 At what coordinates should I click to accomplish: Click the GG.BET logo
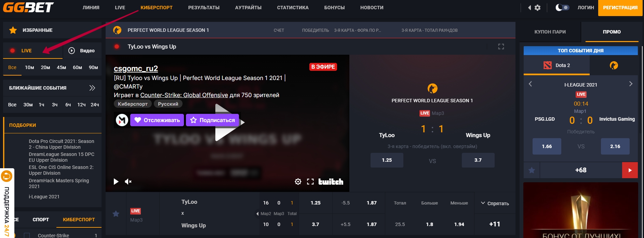point(28,8)
